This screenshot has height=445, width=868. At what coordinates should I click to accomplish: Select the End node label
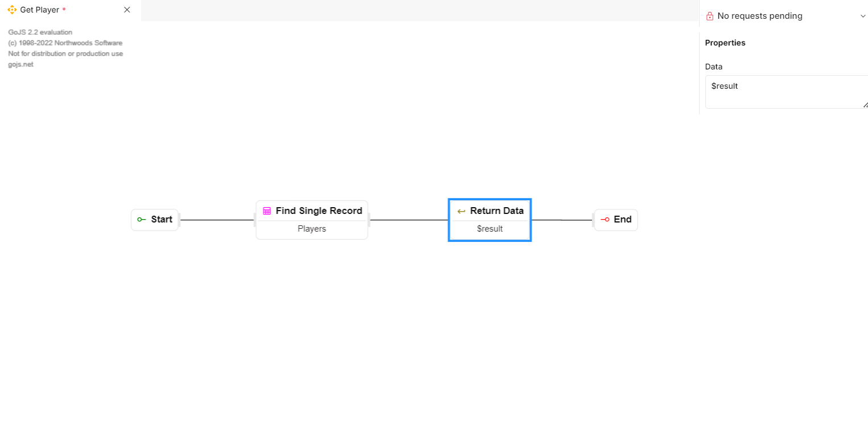(623, 220)
